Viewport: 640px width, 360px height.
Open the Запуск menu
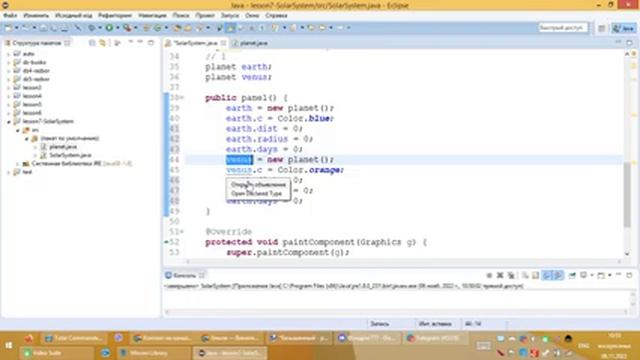230,16
